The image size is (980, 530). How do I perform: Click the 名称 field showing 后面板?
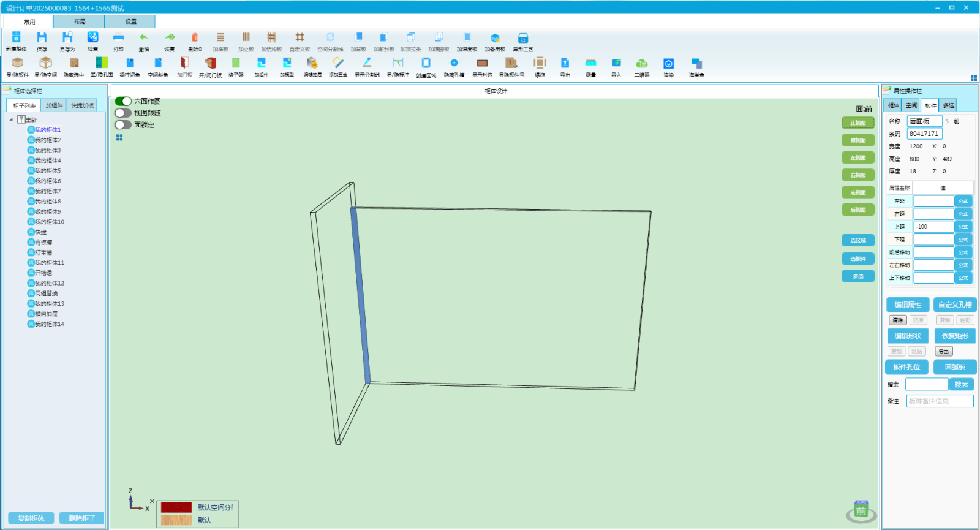[x=924, y=121]
